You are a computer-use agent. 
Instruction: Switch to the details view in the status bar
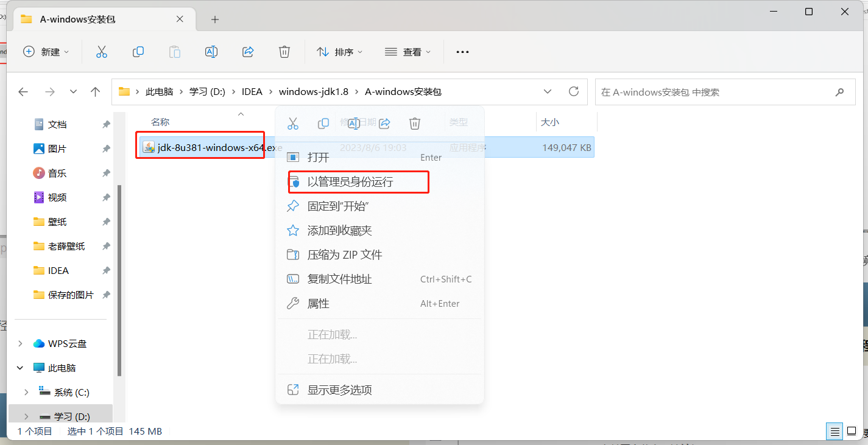click(x=835, y=432)
